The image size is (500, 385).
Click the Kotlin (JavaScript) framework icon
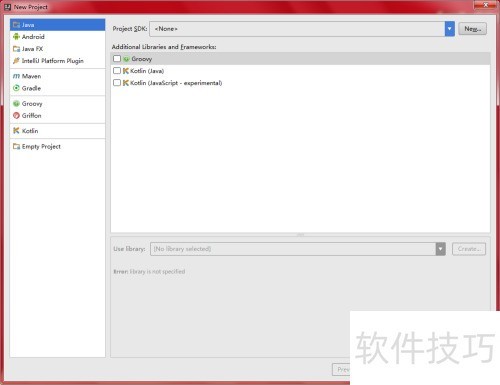click(x=126, y=83)
